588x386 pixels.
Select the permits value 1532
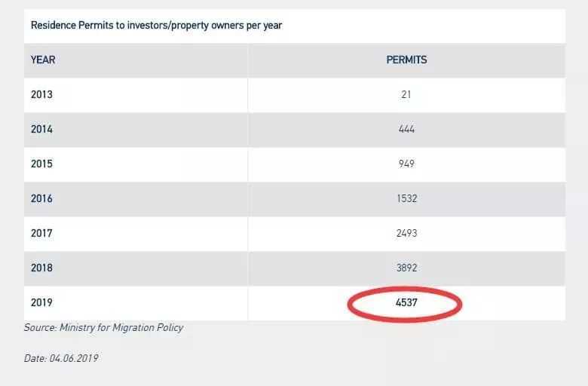(406, 198)
